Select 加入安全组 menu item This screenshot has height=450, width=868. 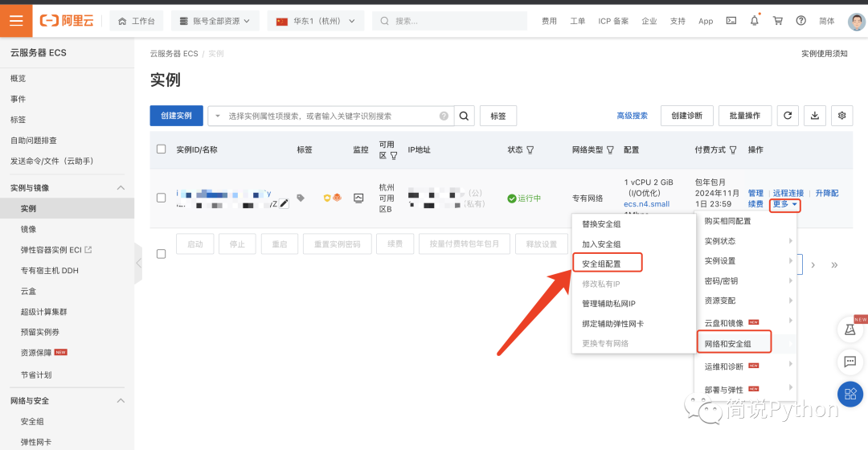601,244
